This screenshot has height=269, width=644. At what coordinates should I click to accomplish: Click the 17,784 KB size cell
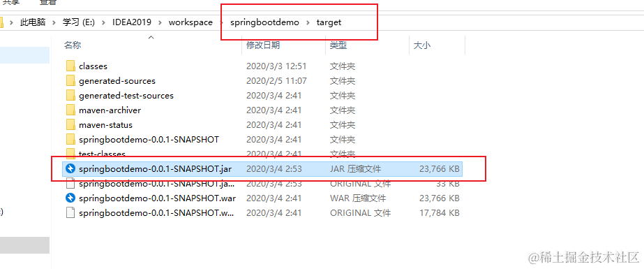click(439, 213)
